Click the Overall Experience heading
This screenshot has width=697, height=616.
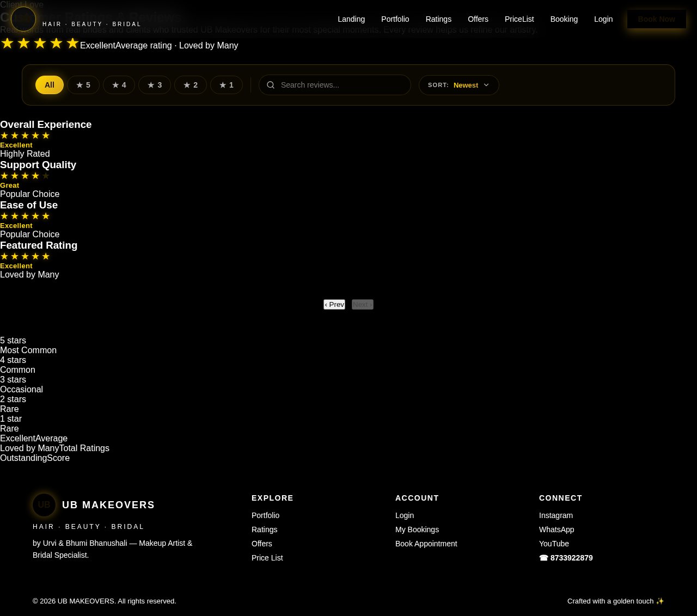click(x=46, y=125)
